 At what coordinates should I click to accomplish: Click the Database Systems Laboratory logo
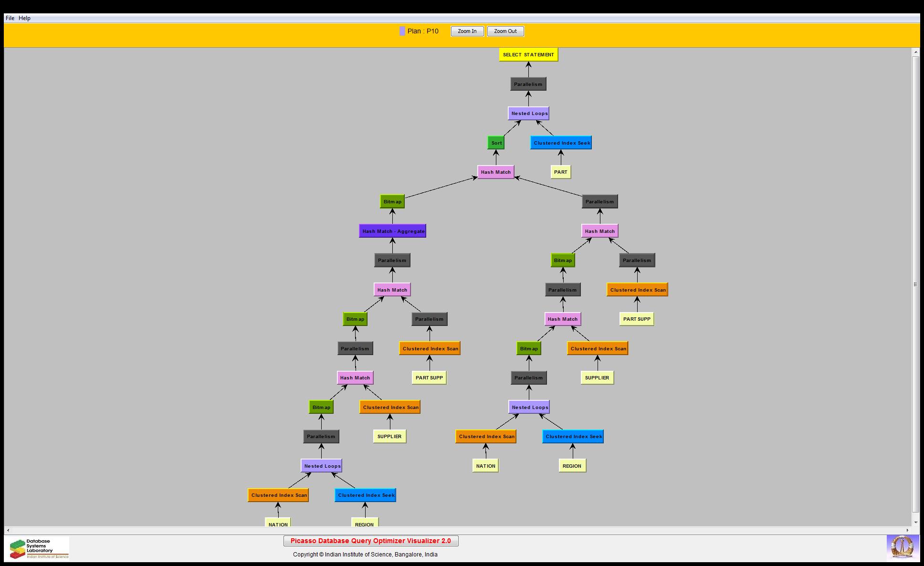click(x=39, y=549)
